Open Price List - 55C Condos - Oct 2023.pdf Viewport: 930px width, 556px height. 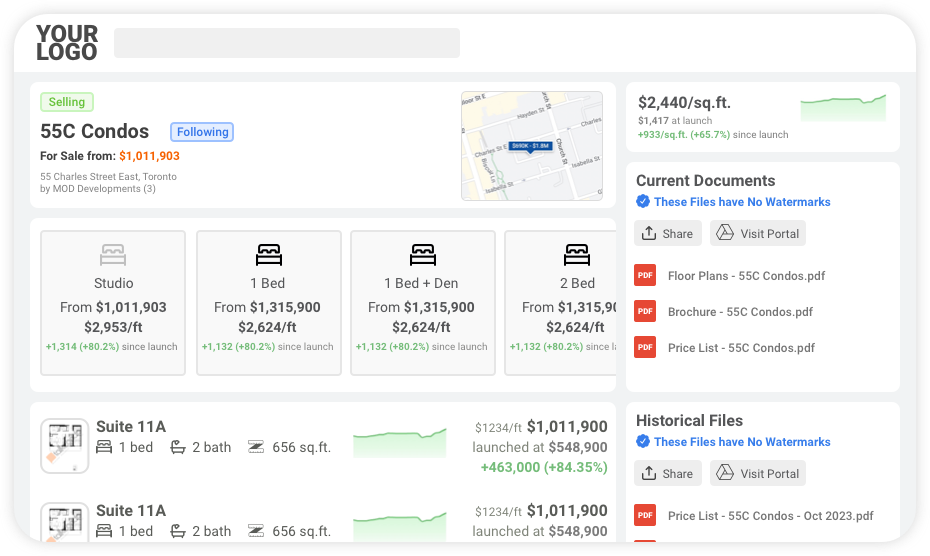point(770,516)
